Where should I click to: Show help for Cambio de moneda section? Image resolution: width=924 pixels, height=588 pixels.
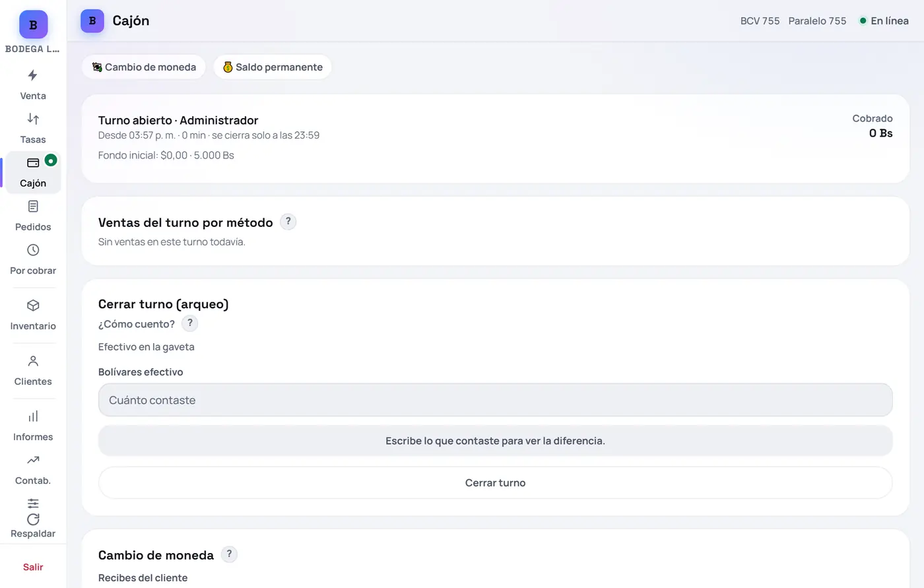229,554
